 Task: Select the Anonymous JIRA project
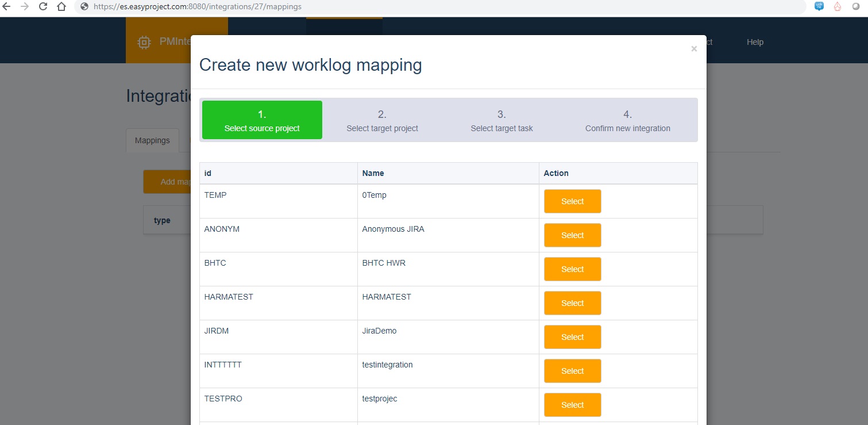coord(572,235)
